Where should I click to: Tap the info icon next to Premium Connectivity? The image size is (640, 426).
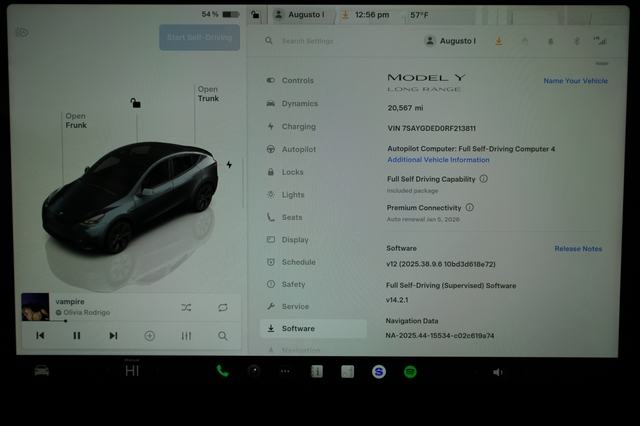[470, 207]
